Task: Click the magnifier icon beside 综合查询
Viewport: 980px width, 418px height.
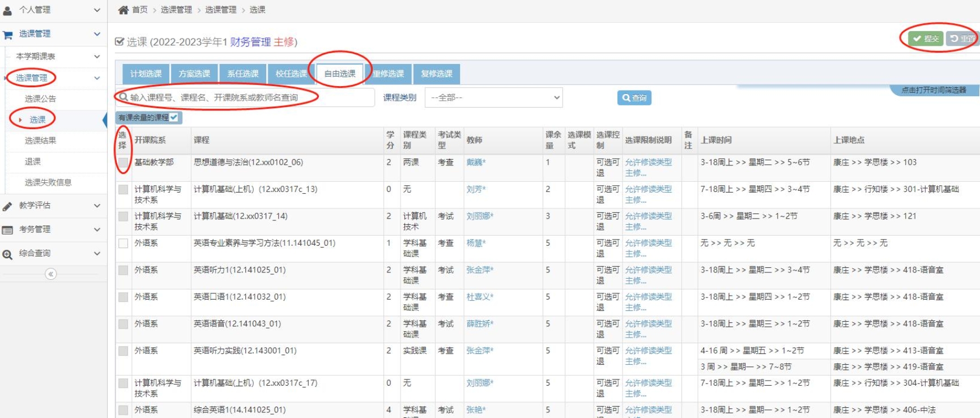Action: [x=8, y=254]
